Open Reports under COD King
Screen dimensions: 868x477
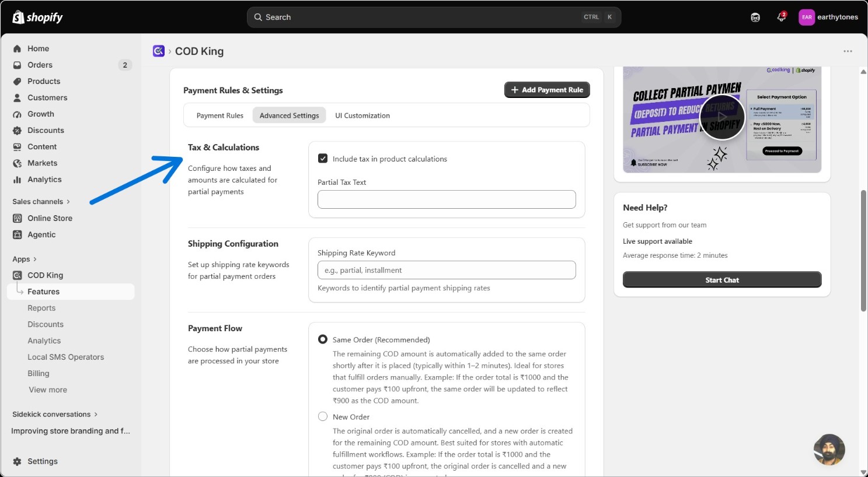click(41, 308)
